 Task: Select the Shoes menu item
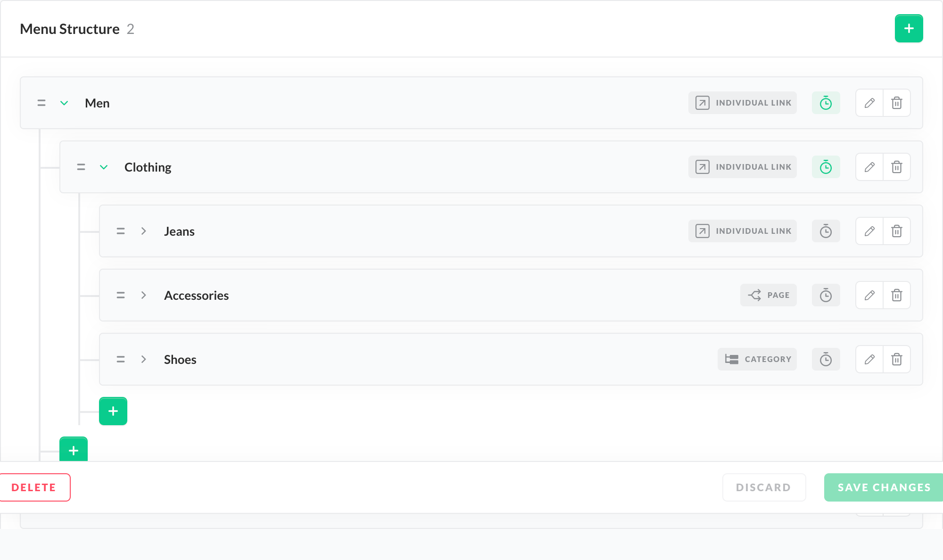pyautogui.click(x=180, y=359)
